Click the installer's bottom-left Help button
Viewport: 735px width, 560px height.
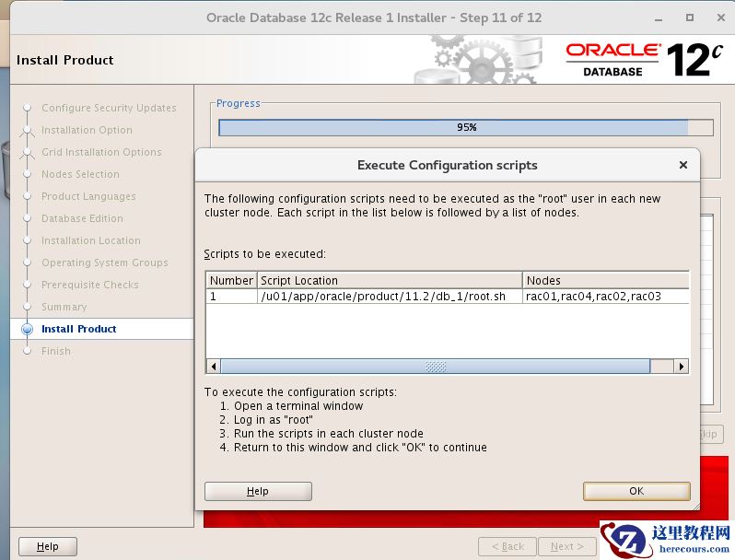click(48, 546)
